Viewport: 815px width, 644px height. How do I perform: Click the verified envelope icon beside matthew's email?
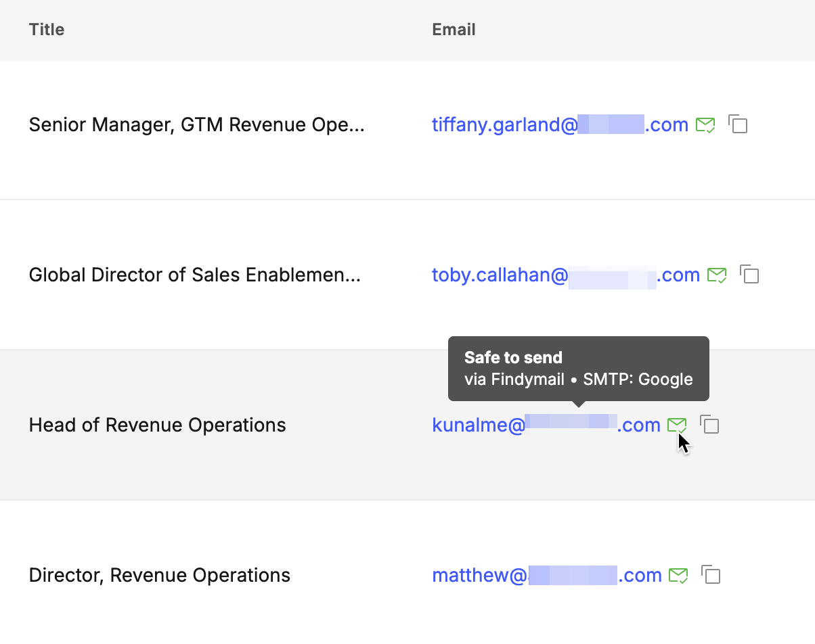(679, 575)
